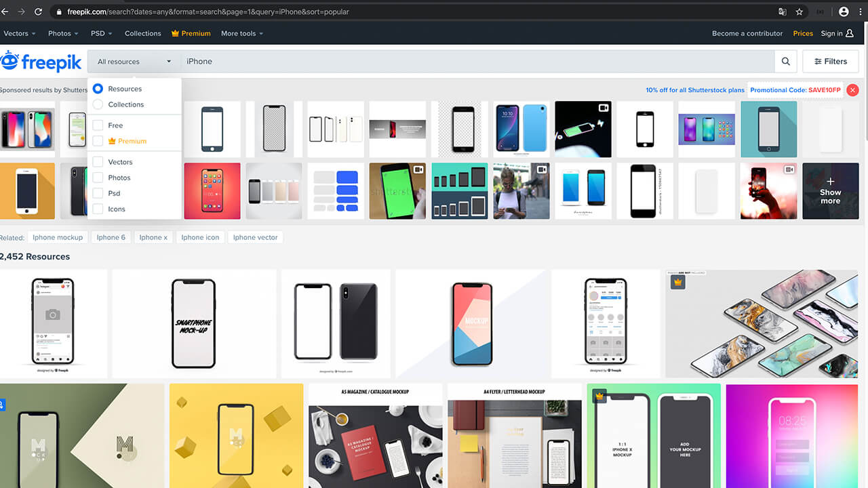
Task: Bookmark this page with the star icon
Action: click(800, 12)
